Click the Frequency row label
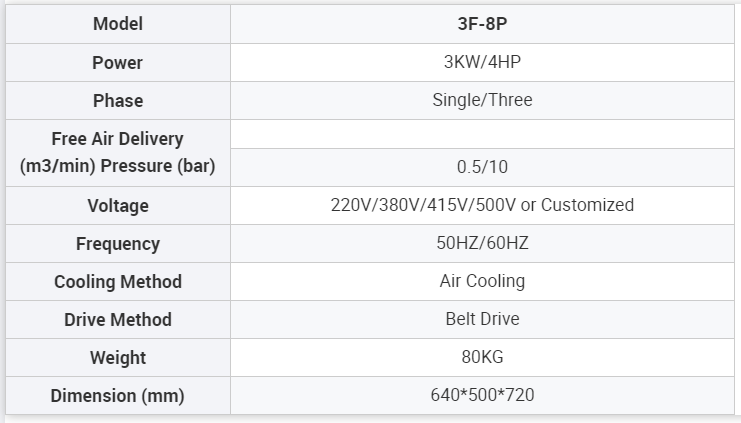The width and height of the screenshot is (741, 423). point(118,244)
